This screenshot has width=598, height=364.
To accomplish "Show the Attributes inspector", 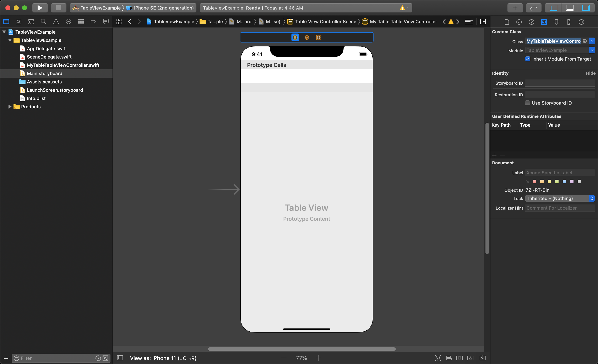I will [x=556, y=22].
